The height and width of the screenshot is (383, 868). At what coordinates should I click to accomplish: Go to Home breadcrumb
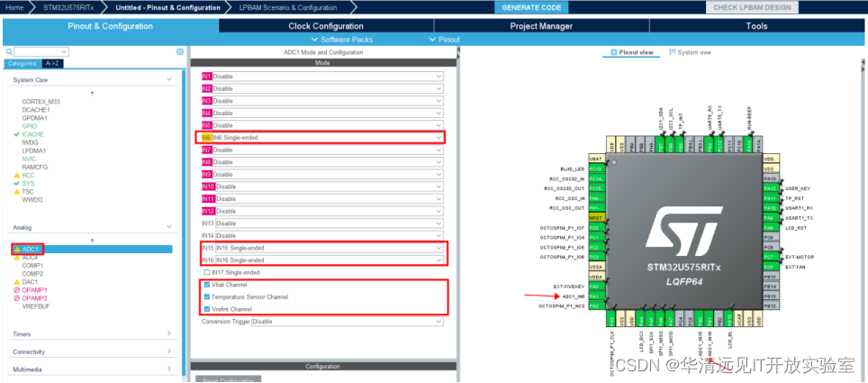(14, 8)
